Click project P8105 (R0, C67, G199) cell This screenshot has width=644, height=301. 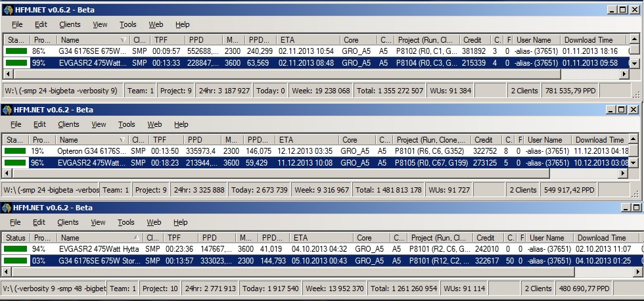coord(431,163)
